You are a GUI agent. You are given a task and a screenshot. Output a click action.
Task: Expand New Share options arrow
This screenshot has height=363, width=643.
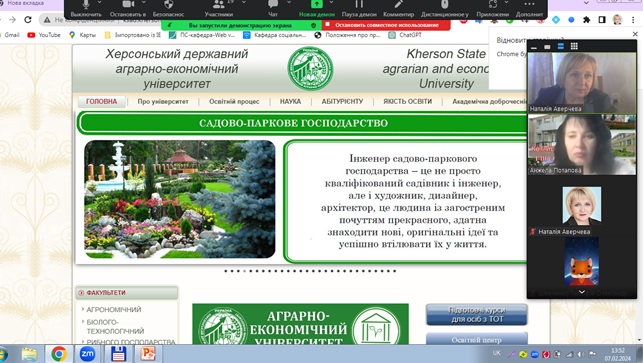pos(331,3)
